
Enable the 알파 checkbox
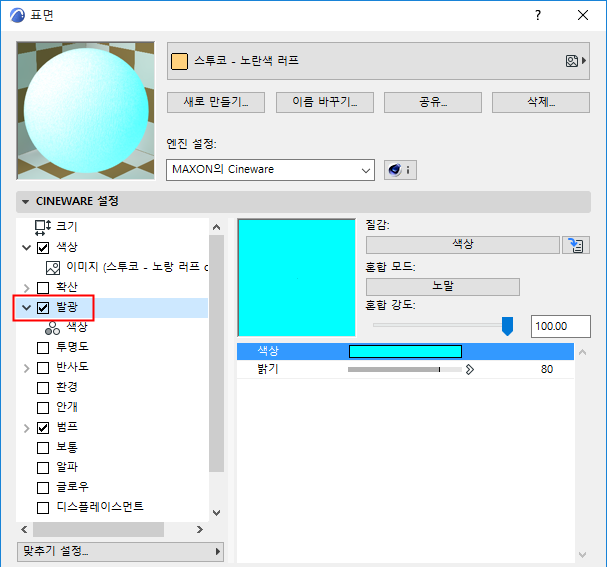43,468
